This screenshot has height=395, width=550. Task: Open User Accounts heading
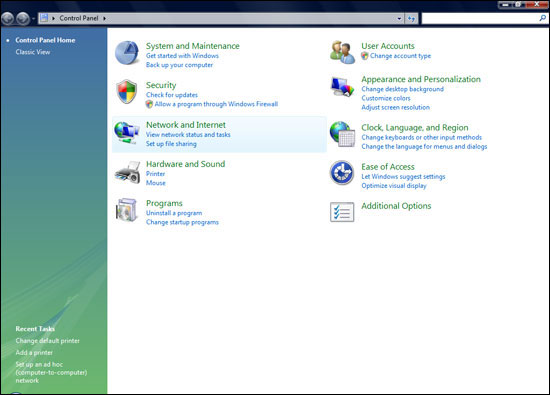coord(388,46)
